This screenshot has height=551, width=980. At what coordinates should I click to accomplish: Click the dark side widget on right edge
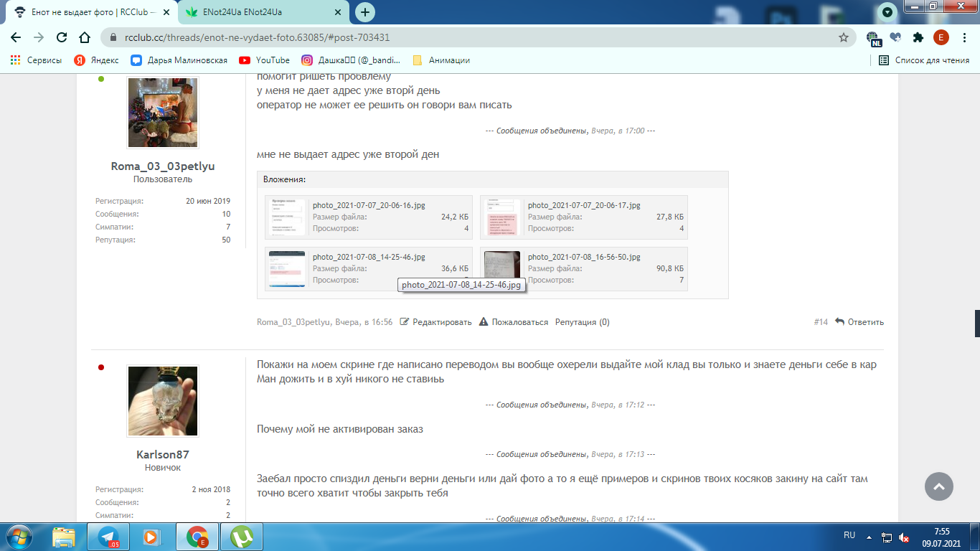coord(976,324)
